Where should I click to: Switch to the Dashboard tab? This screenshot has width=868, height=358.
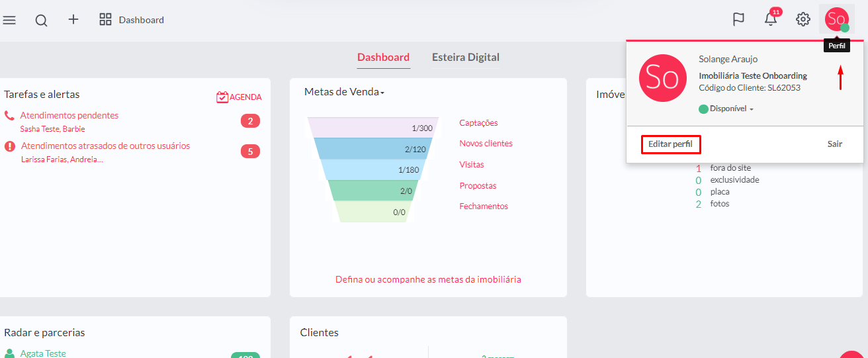383,58
